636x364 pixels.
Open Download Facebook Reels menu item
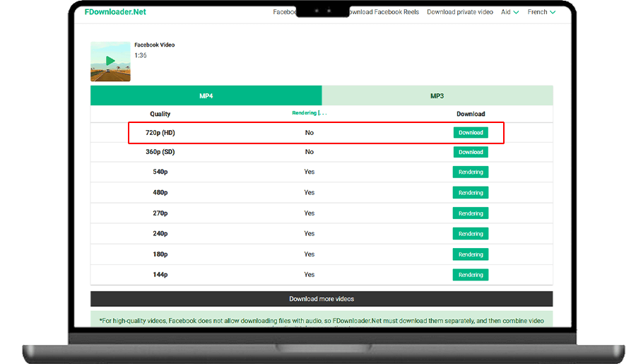click(384, 12)
